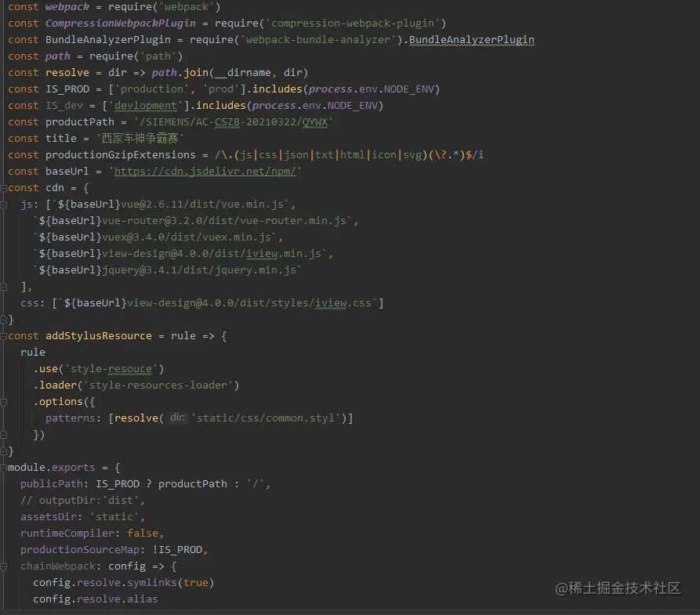This screenshot has width=700, height=615.
Task: Click the fold marker beside cdn's closing brace
Action: point(4,319)
